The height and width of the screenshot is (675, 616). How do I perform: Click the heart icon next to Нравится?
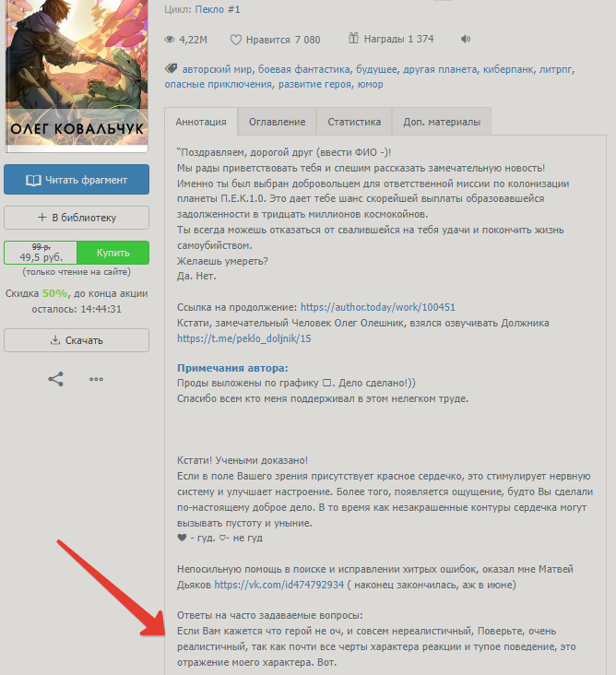pos(235,40)
